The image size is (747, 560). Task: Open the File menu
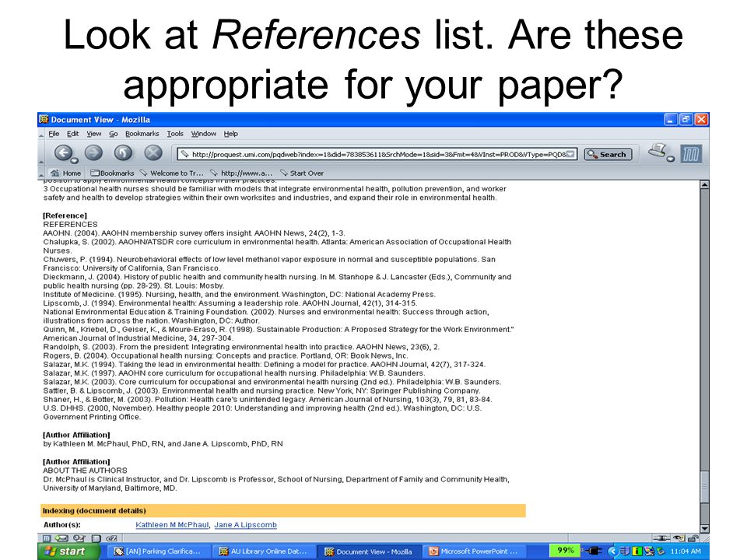(x=54, y=134)
